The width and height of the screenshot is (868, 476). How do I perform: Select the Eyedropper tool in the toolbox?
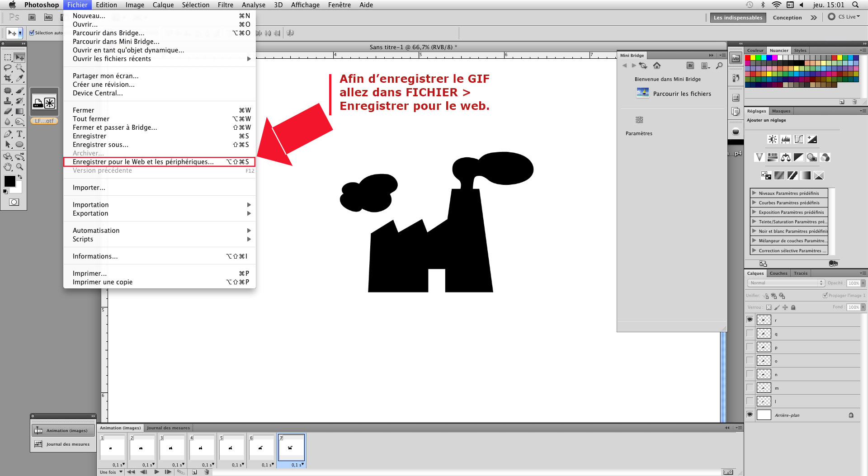coord(19,79)
